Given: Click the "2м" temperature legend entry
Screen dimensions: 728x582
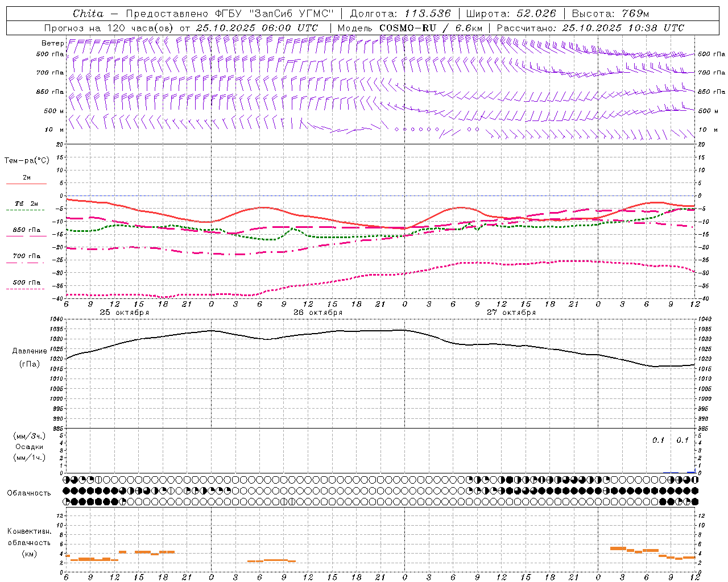Looking at the screenshot, I should (27, 178).
